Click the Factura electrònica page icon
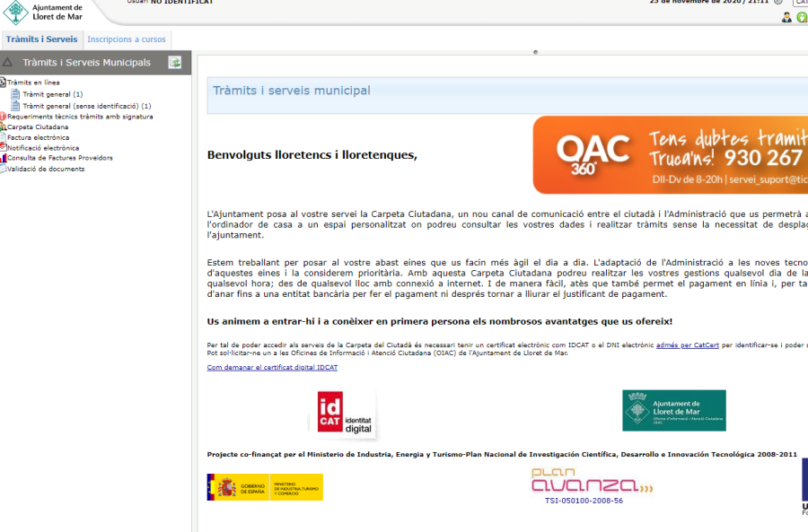Screen dimensions: 808x532 pos(3,137)
